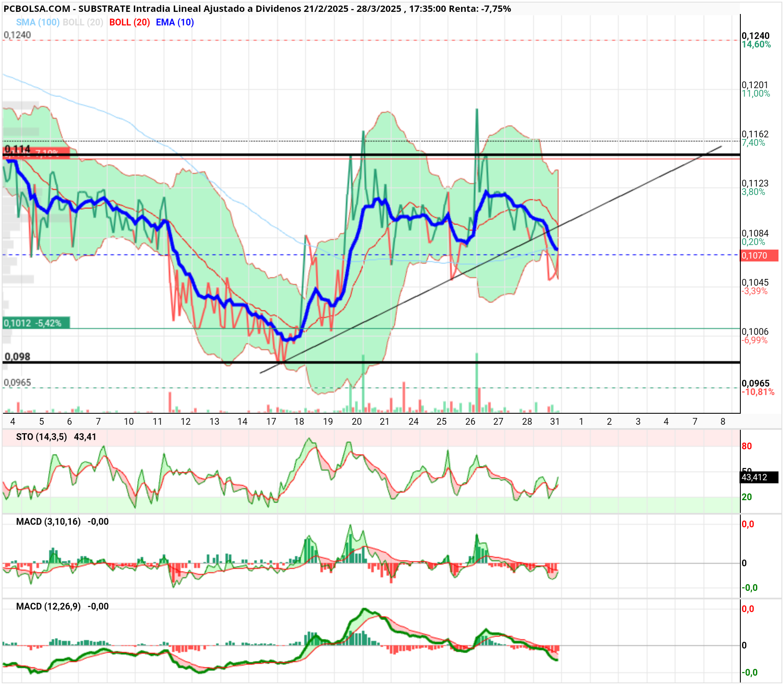Click the stochastic 80 overbought level label

(747, 446)
